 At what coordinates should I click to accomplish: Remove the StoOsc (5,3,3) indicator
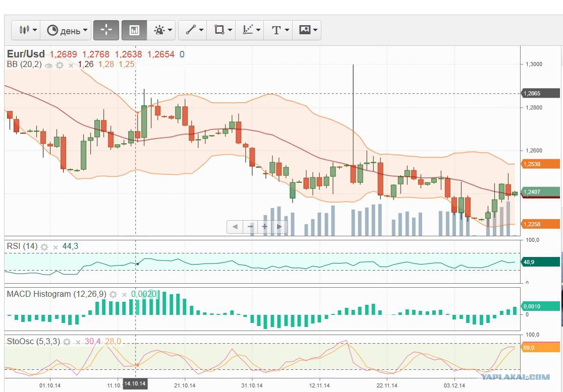[x=78, y=342]
